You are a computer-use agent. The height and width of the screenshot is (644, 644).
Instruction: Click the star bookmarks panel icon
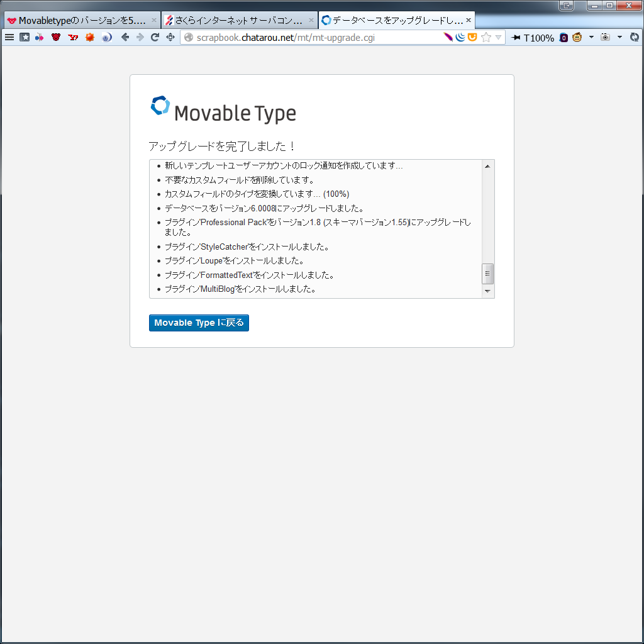25,37
